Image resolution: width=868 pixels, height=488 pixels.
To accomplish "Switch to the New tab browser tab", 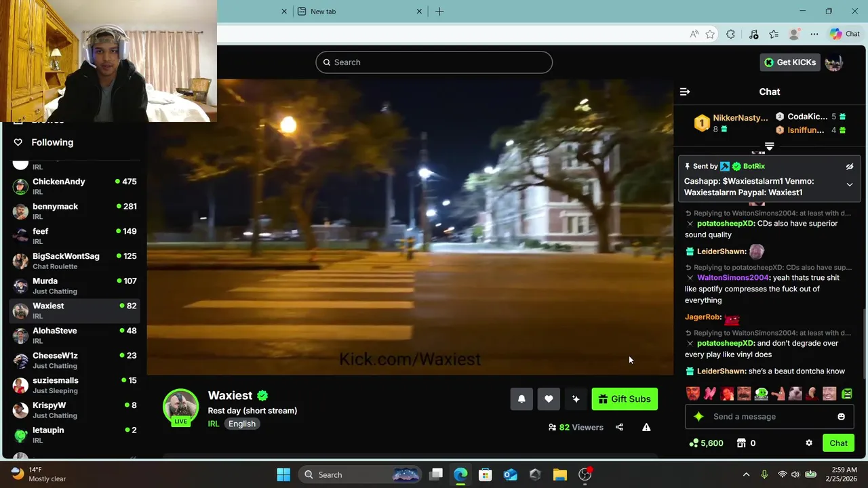I will [361, 12].
